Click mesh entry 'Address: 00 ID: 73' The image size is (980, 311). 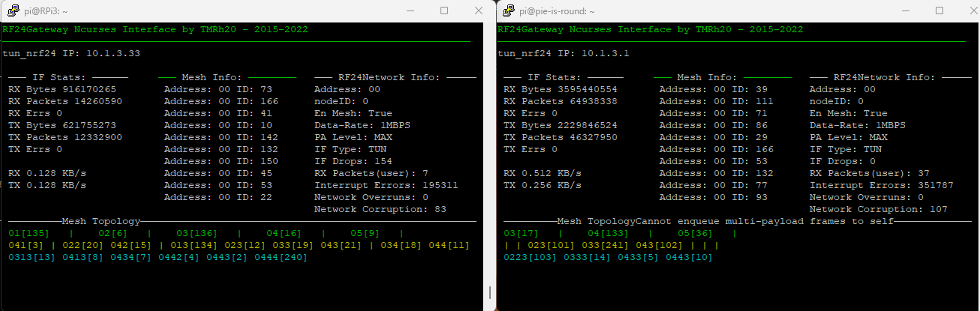click(218, 89)
